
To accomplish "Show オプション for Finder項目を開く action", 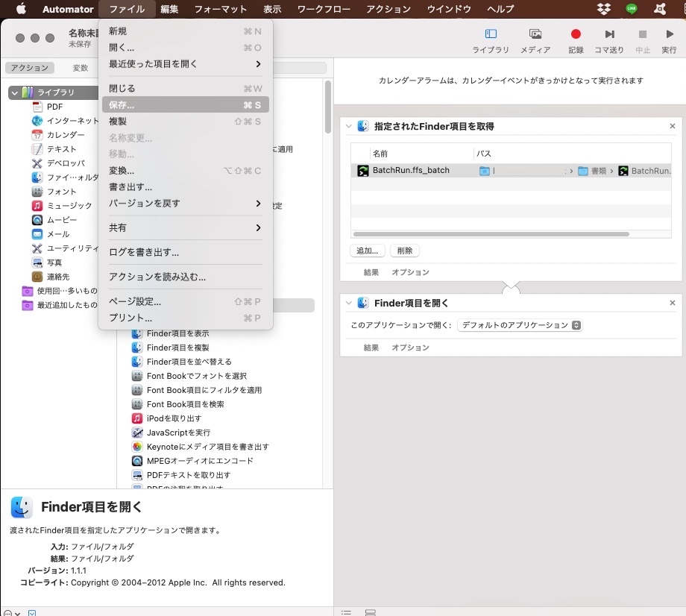I will tap(410, 348).
